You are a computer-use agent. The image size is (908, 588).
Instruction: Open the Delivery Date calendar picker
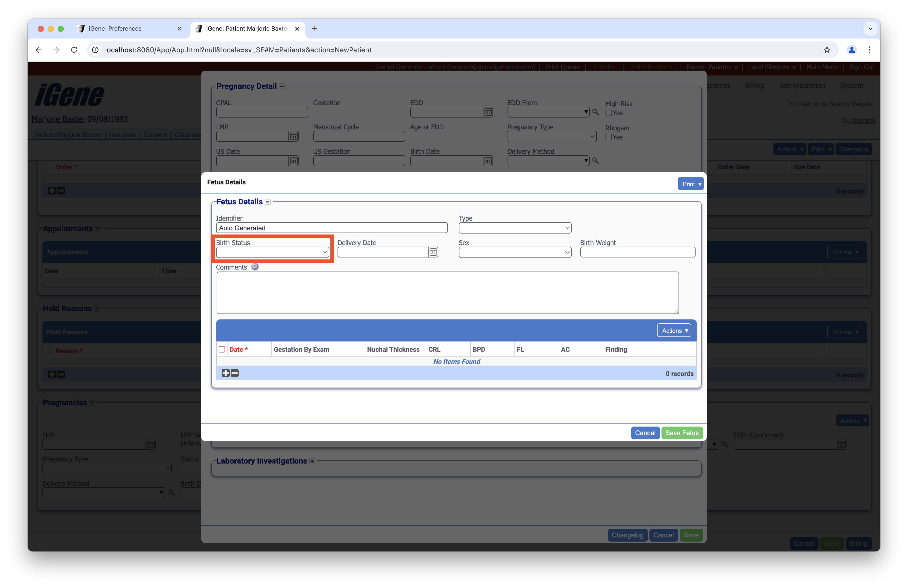[x=433, y=252]
